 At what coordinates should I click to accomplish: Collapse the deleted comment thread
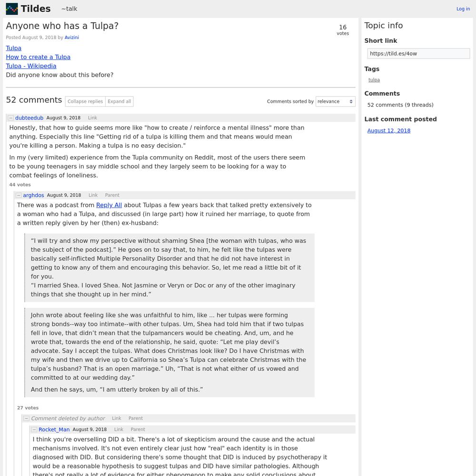[26, 418]
